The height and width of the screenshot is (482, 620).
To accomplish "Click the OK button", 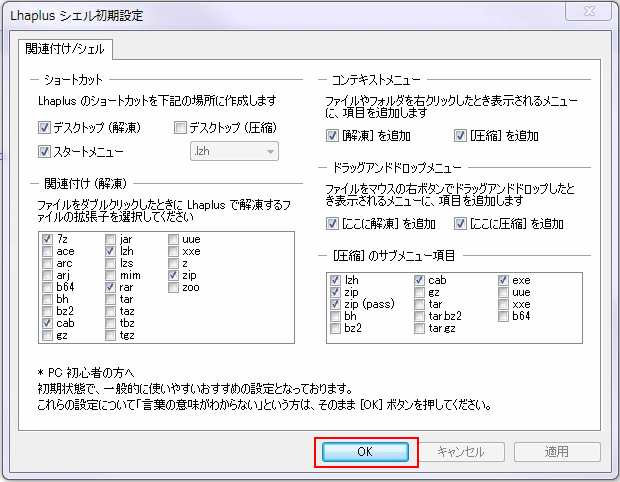I will pyautogui.click(x=366, y=452).
